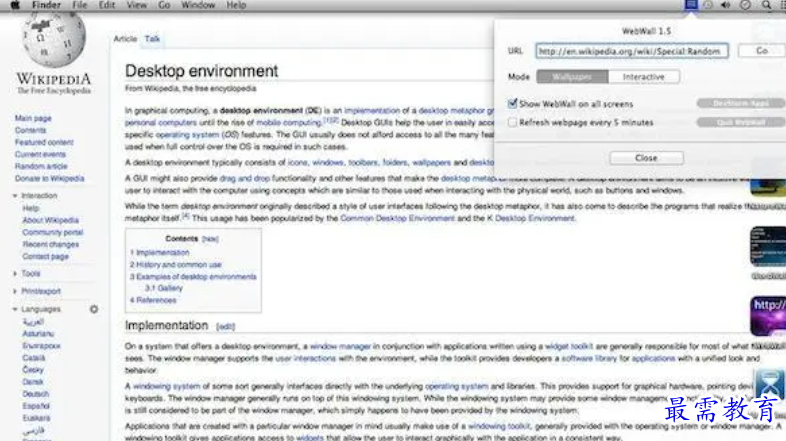This screenshot has height=441, width=786.
Task: Select Español language link
Action: (x=36, y=406)
